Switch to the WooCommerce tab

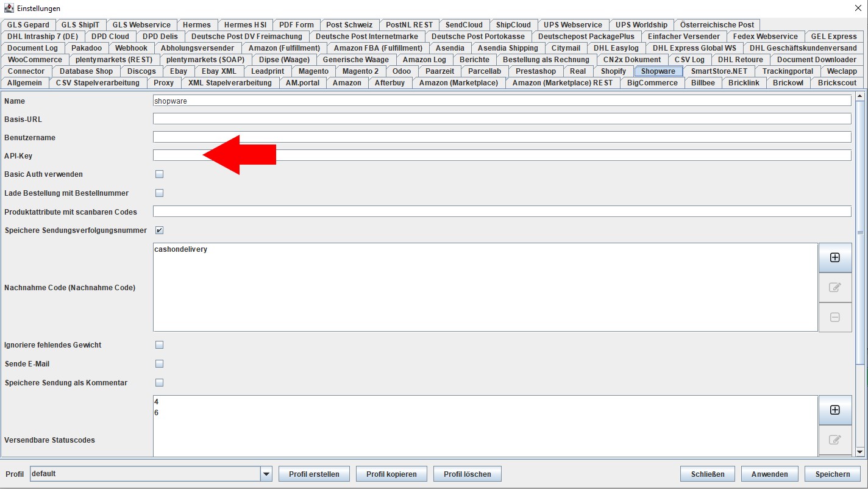(35, 60)
